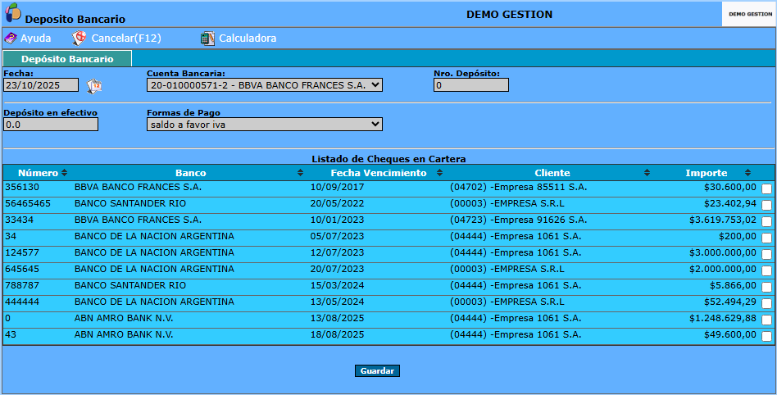
Task: Click amount $30.600,00
Action: tap(730, 187)
